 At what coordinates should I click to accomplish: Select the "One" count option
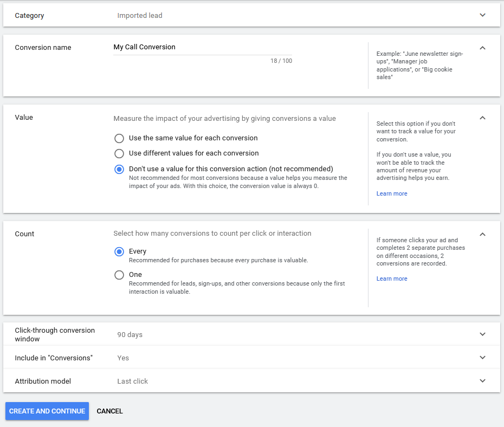pos(119,275)
